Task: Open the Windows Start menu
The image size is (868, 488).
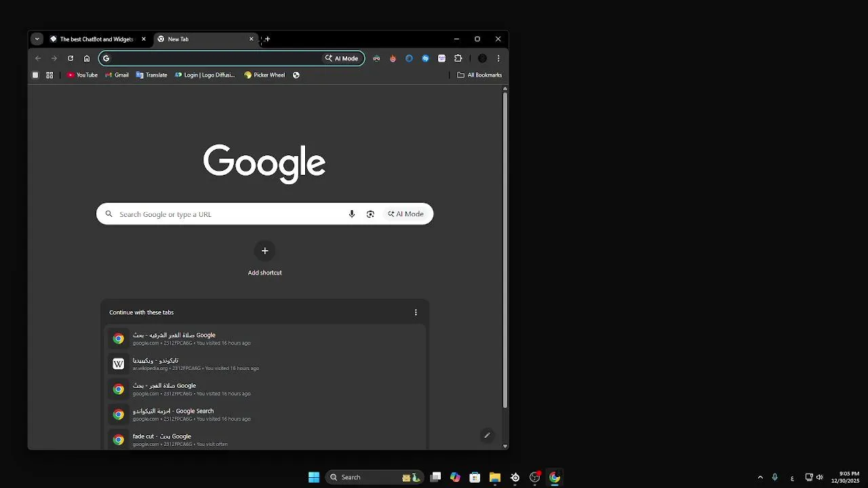Action: tap(314, 477)
